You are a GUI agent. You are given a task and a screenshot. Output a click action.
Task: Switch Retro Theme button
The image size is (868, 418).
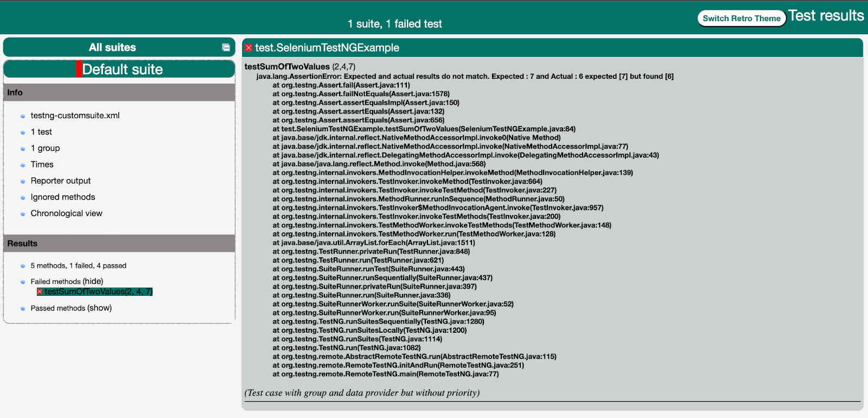[x=742, y=18]
